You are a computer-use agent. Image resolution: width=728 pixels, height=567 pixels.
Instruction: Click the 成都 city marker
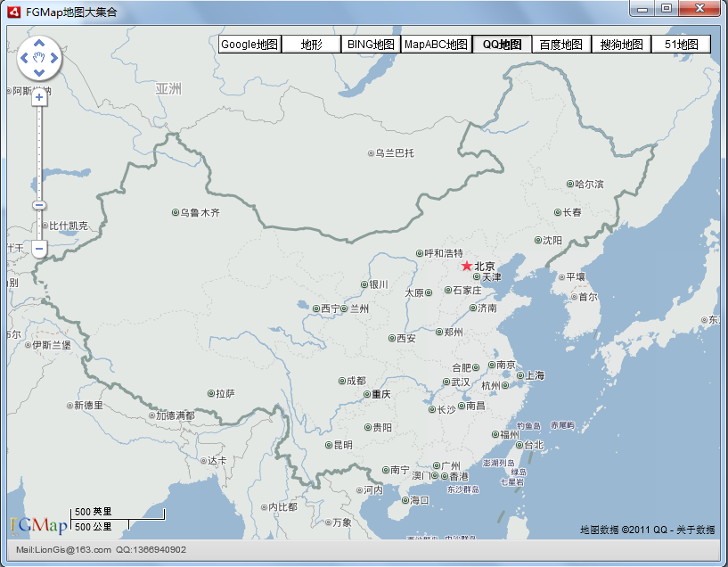[x=341, y=381]
